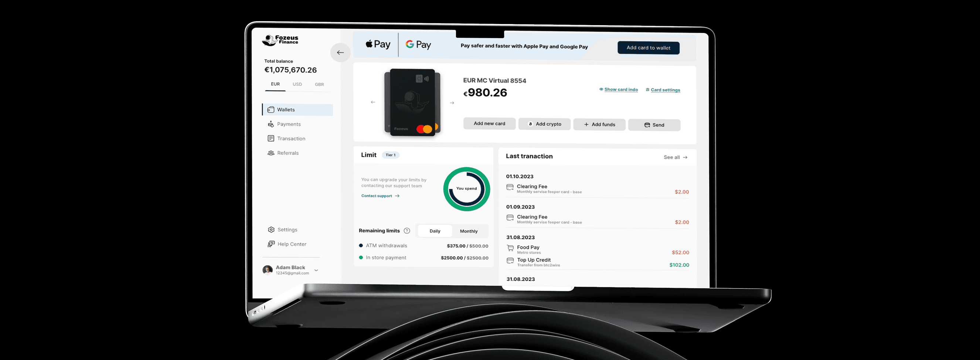Click Adam Black profile avatar

(x=268, y=270)
